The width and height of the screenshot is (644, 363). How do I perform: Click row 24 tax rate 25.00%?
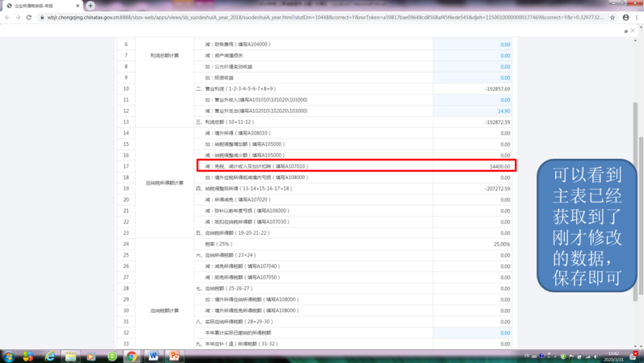(502, 244)
